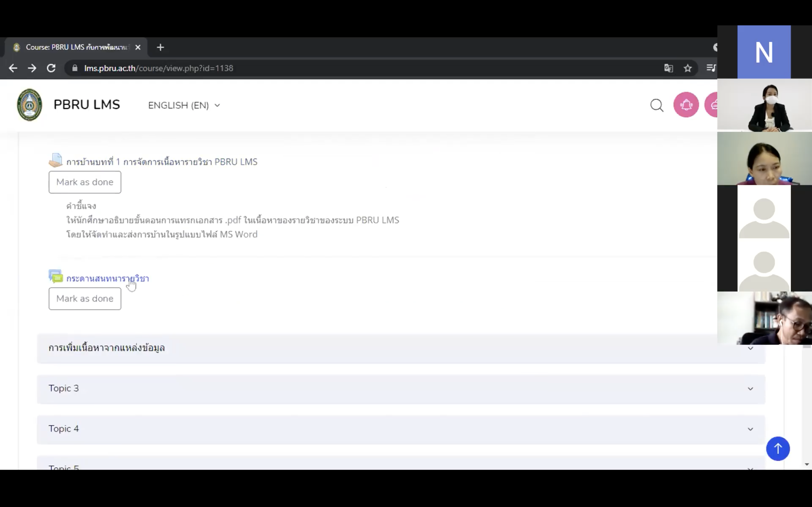Mark the กระดานสนทนารายวิชา forum as done

point(85,298)
